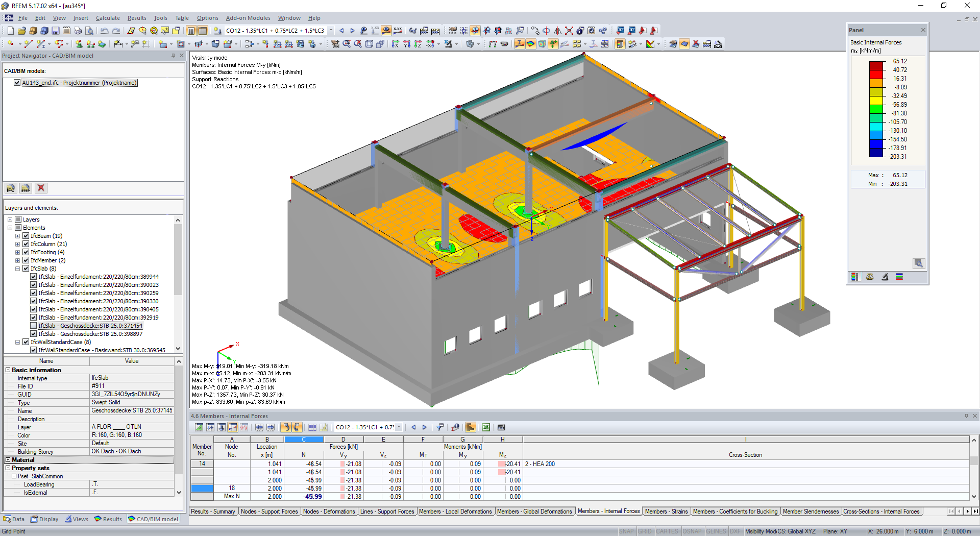Click the IFC import icon in Project Navigator
This screenshot has width=980, height=536.
[10, 188]
